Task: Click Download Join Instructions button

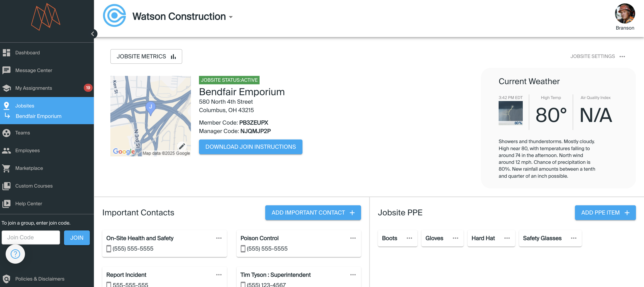Action: point(251,147)
